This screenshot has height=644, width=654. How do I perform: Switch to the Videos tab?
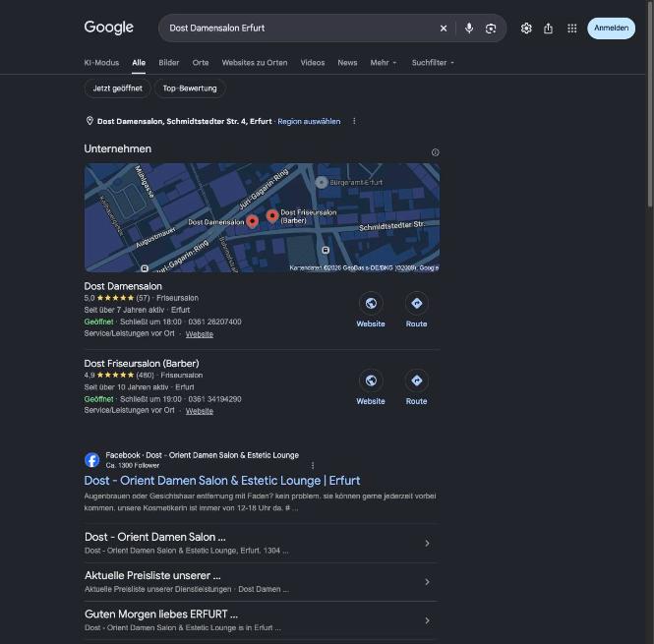[313, 63]
